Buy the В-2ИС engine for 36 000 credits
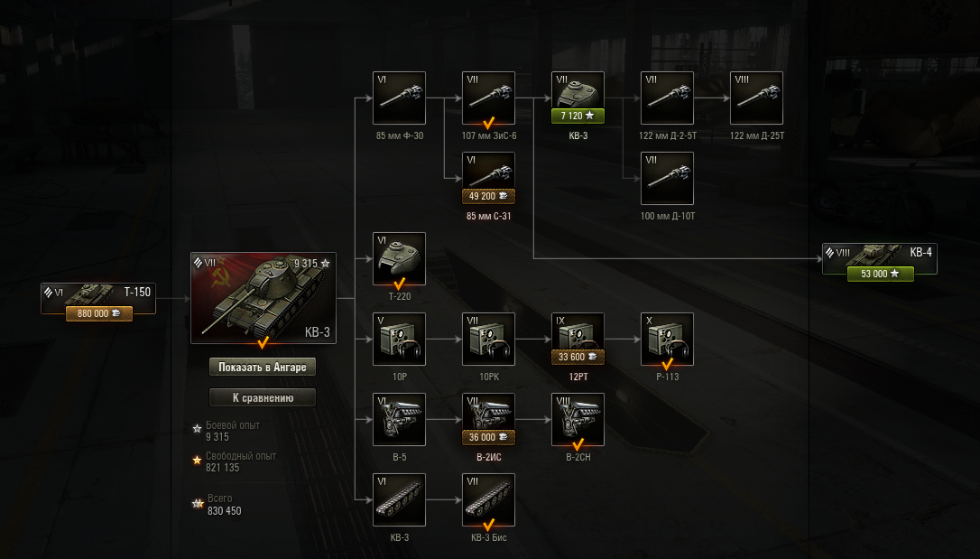Viewport: 980px width, 559px height. click(x=488, y=438)
